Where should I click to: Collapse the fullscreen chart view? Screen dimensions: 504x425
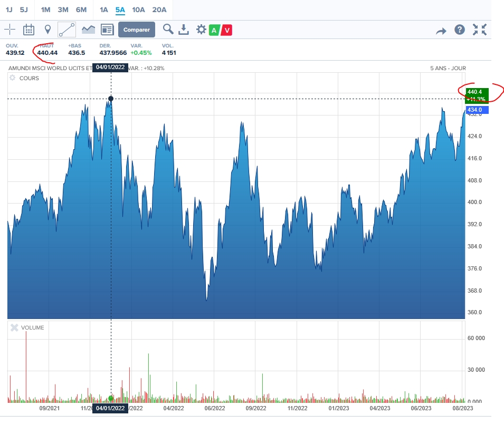(x=480, y=30)
